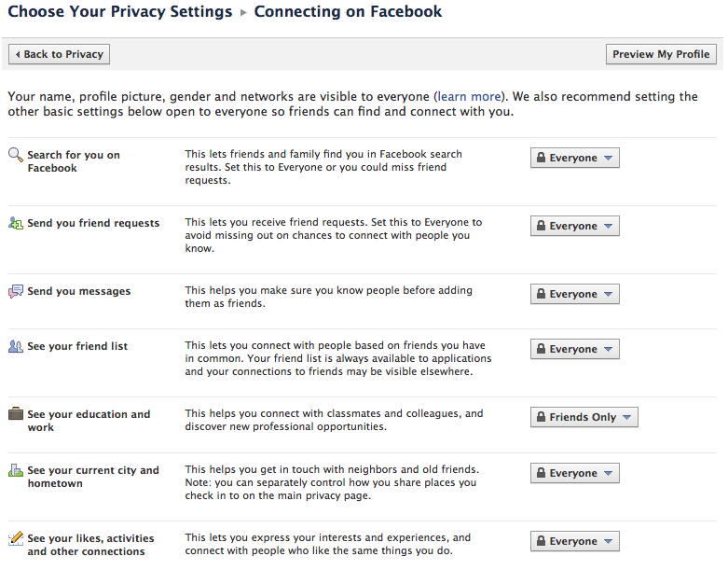This screenshot has height=570, width=728.
Task: Click the Choose Your Privacy Settings breadcrumb
Action: click(120, 11)
